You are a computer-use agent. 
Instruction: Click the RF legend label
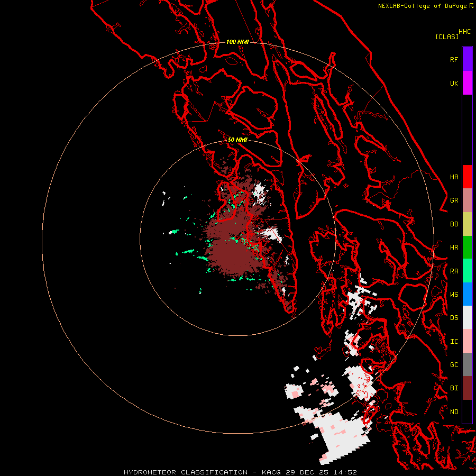click(x=454, y=59)
